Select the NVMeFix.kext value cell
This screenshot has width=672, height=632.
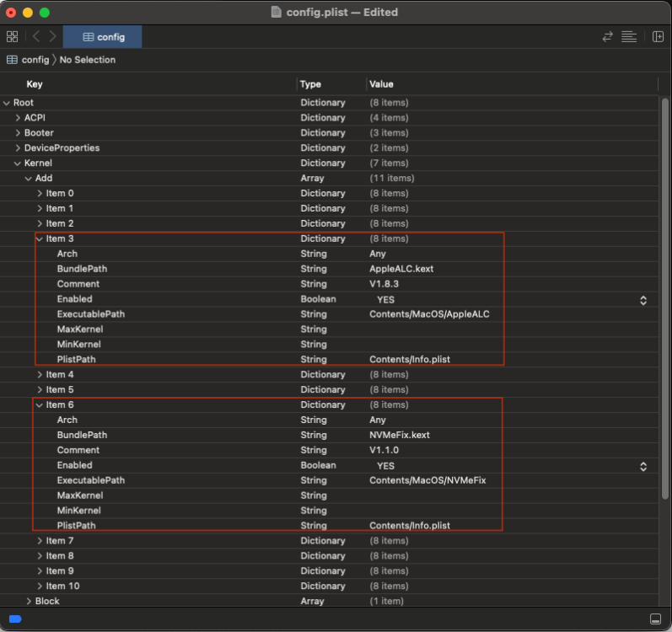pyautogui.click(x=400, y=435)
